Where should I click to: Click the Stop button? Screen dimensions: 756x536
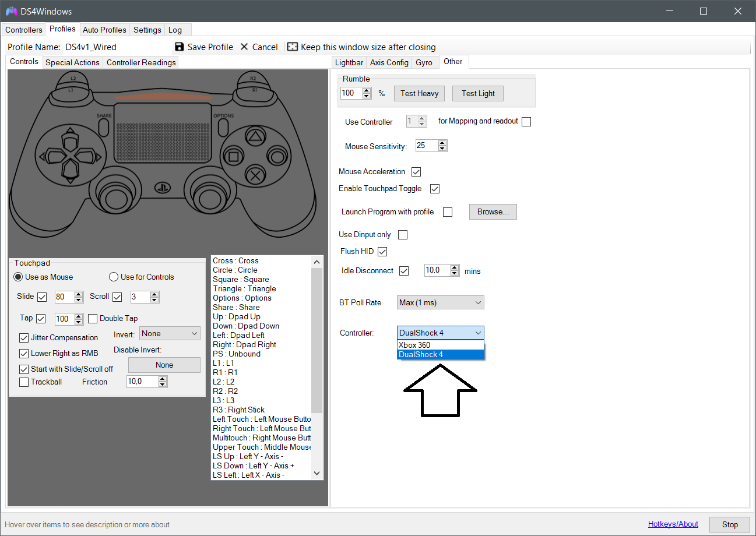pos(730,524)
